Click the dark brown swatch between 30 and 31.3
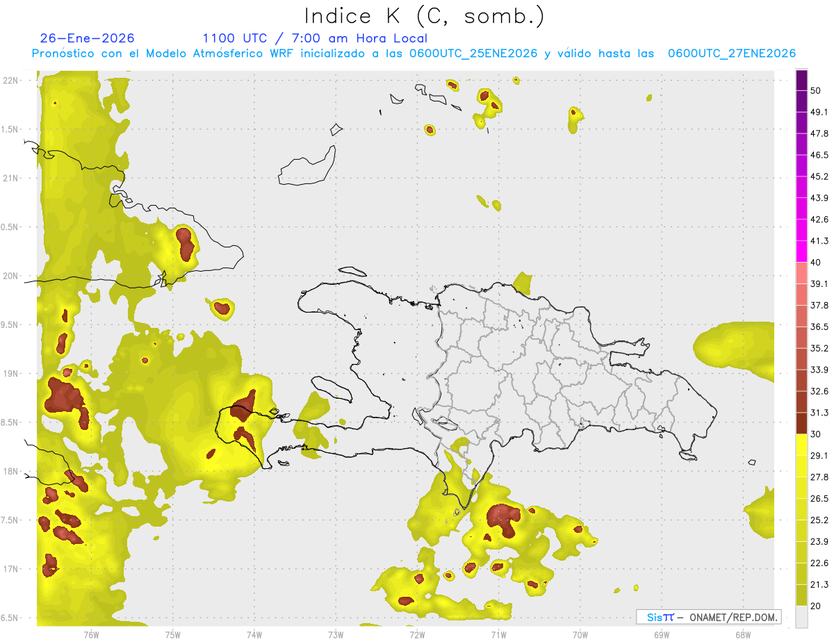 coord(802,423)
